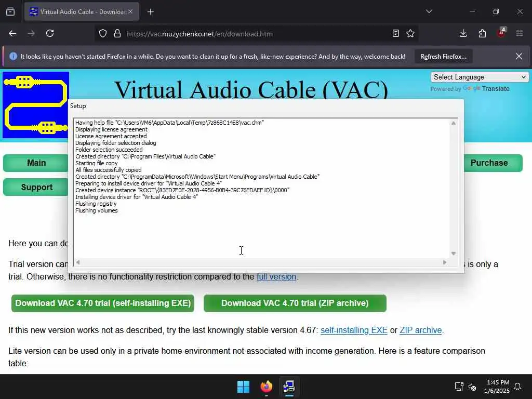
Task: Reload the page with refresh icon
Action: (x=50, y=34)
